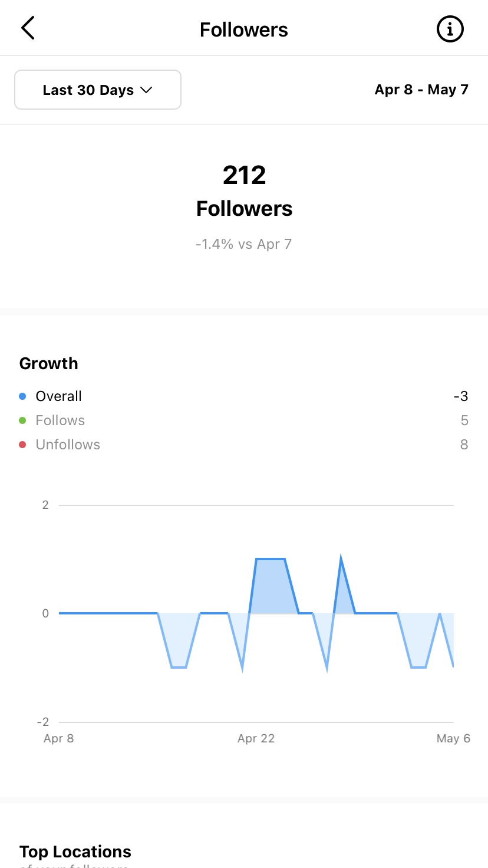Select the Overall growth series label
The width and height of the screenshot is (488, 868).
(x=58, y=396)
